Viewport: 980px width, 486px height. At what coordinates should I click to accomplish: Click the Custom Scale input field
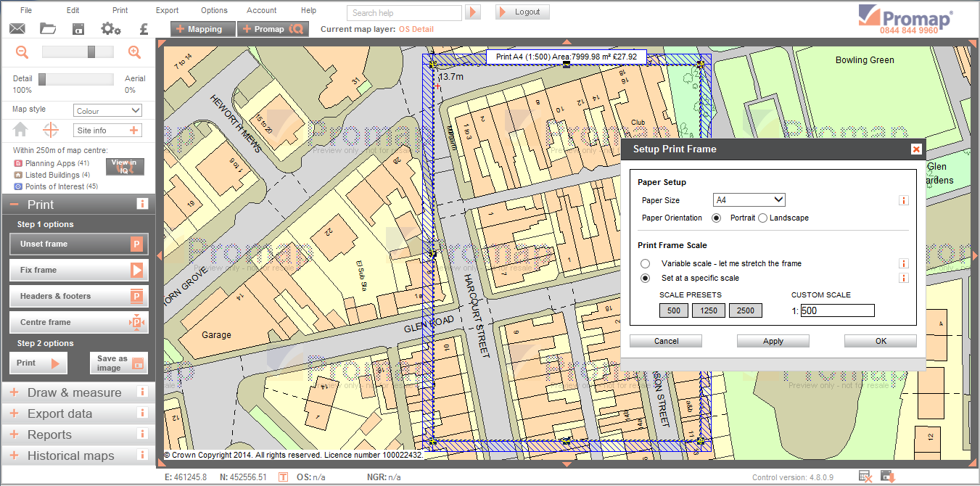(837, 311)
